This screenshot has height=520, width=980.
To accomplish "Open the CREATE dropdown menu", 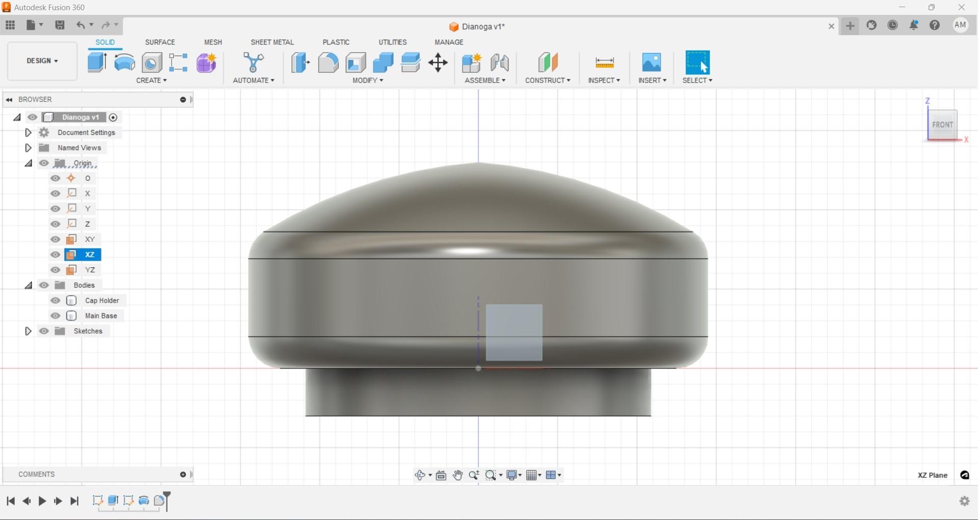I will [151, 80].
